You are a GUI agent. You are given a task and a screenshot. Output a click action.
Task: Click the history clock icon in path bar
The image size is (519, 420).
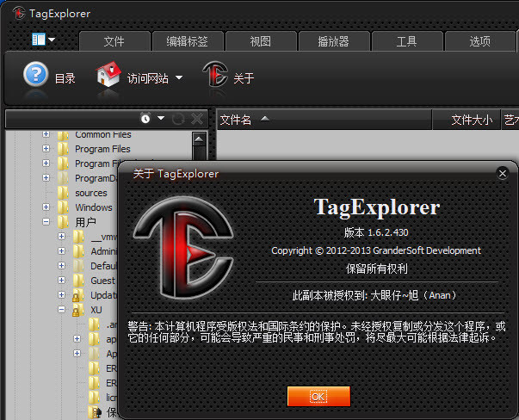(x=145, y=118)
